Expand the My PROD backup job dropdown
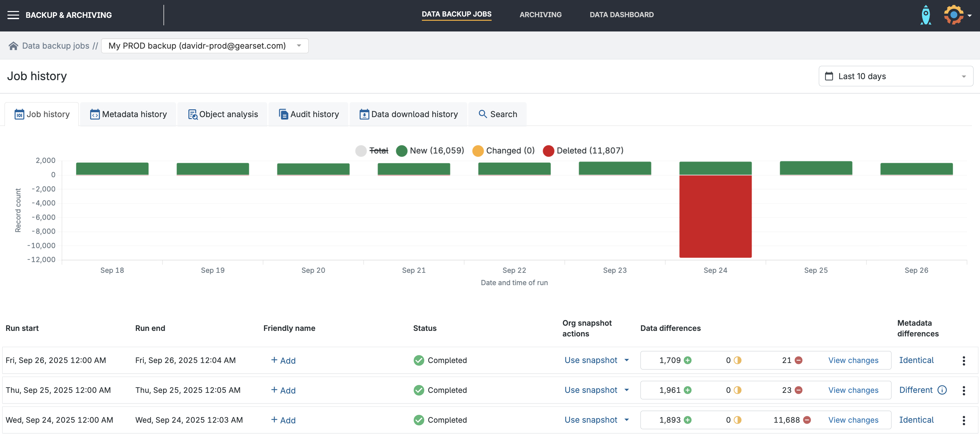980x436 pixels. pyautogui.click(x=299, y=46)
